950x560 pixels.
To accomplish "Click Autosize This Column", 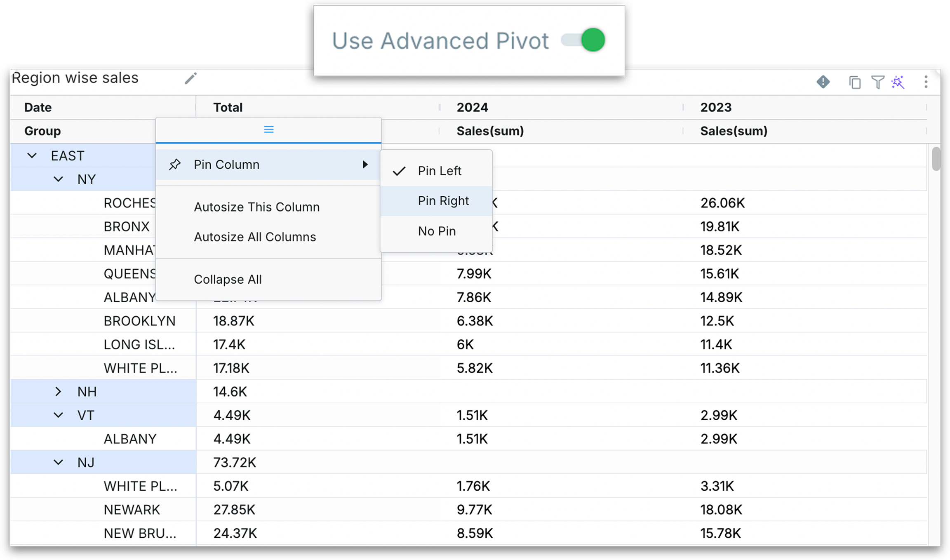I will pyautogui.click(x=256, y=207).
